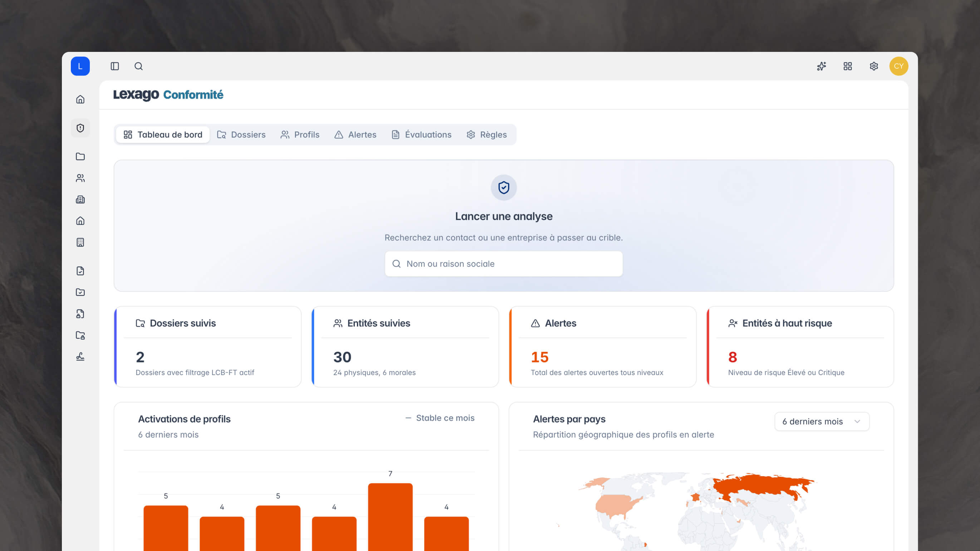Go to the home icon in sidebar
The width and height of the screenshot is (980, 551).
pyautogui.click(x=80, y=99)
